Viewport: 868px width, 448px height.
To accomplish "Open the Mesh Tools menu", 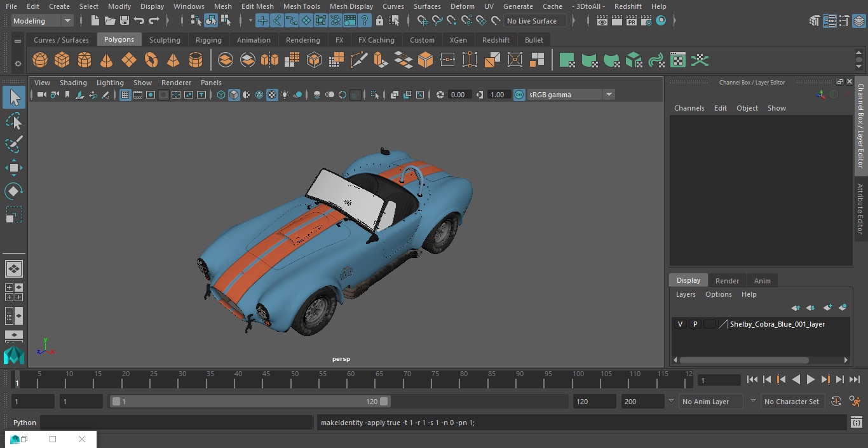I will coord(301,6).
